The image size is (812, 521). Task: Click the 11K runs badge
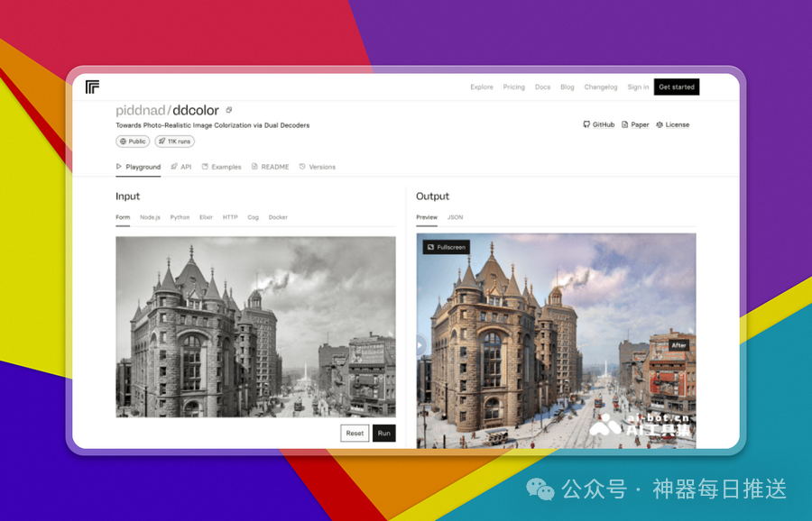pos(174,142)
